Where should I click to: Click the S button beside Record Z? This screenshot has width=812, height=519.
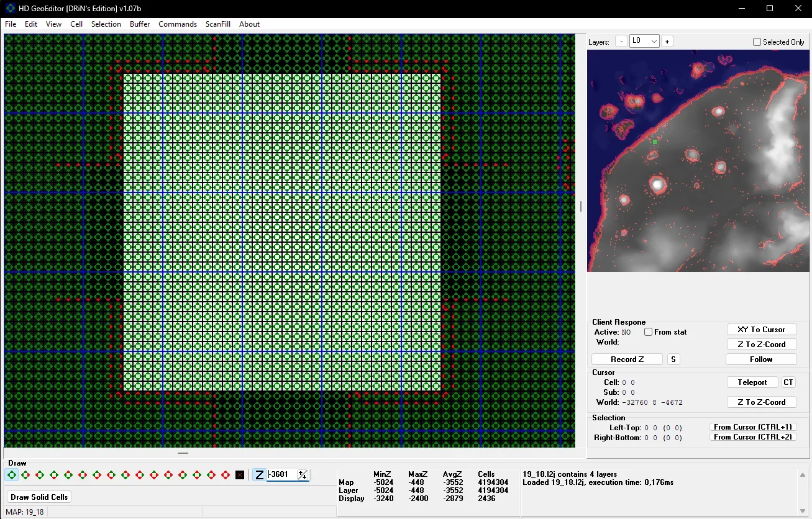(673, 359)
